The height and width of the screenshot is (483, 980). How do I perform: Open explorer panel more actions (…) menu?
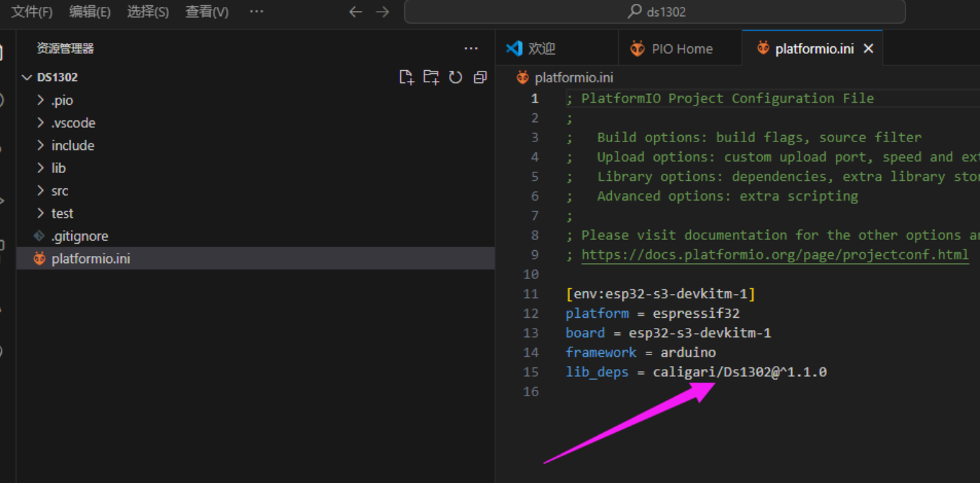471,48
